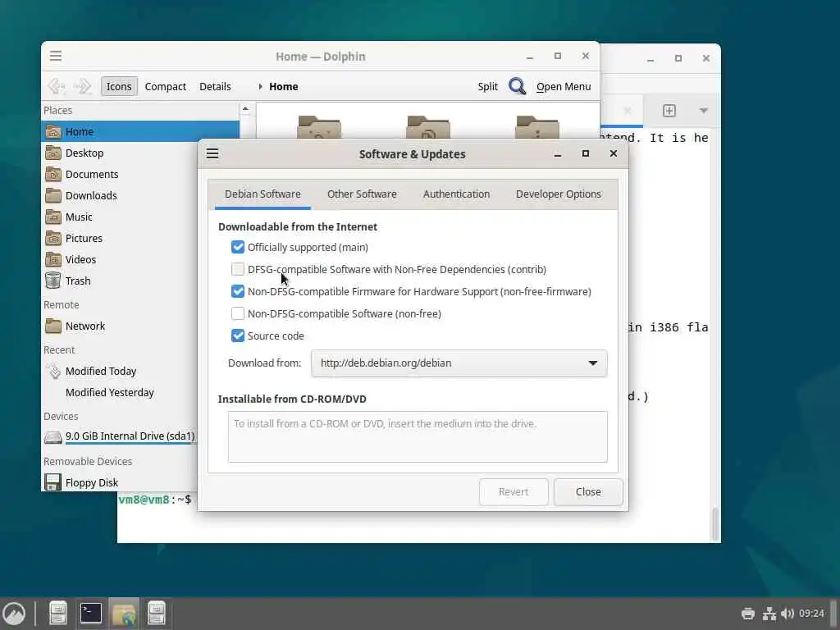Viewport: 840px width, 630px height.
Task: Click terminal window vertical scrollbar
Action: 714,524
